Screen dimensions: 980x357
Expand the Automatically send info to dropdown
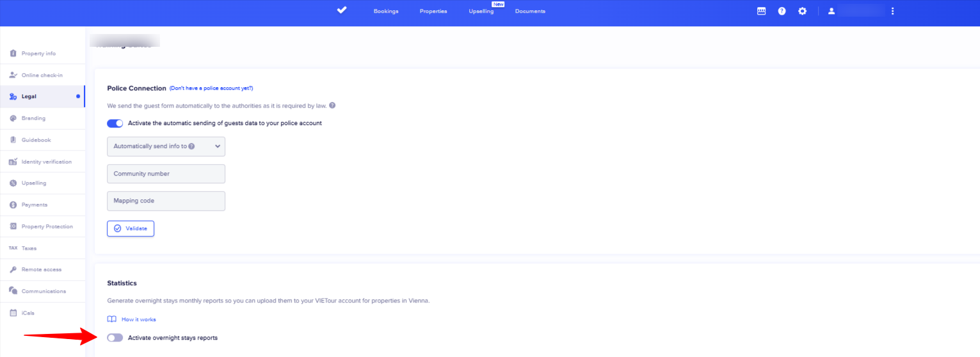coord(166,146)
